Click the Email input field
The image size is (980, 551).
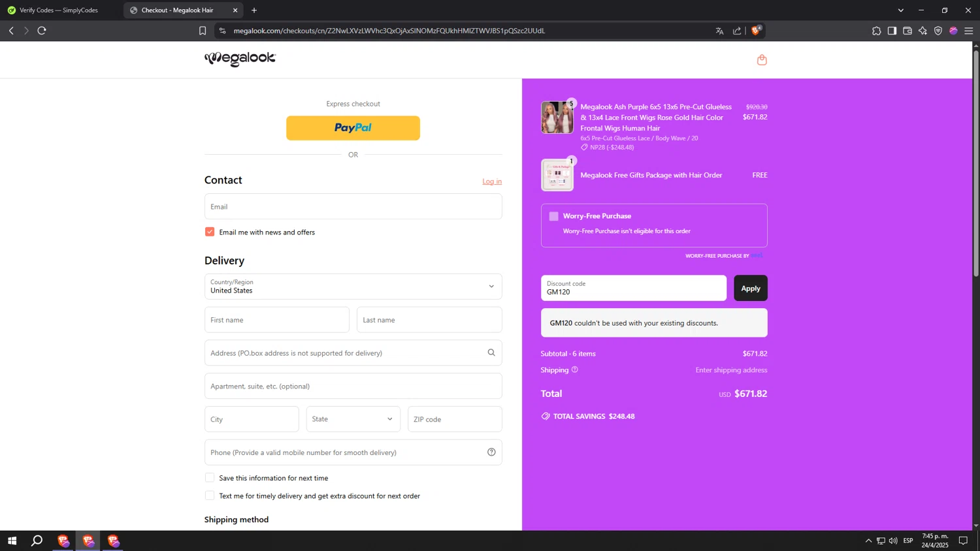[x=353, y=206]
